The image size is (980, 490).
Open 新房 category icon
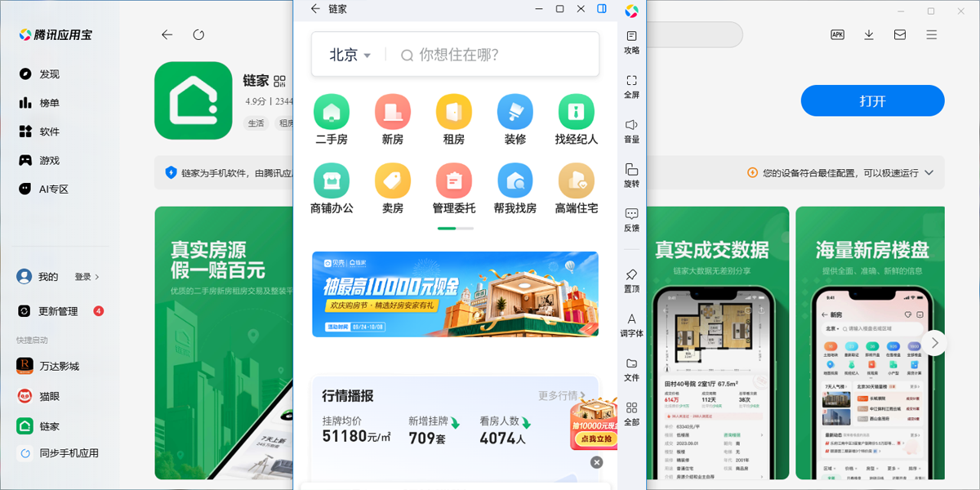[x=393, y=119]
